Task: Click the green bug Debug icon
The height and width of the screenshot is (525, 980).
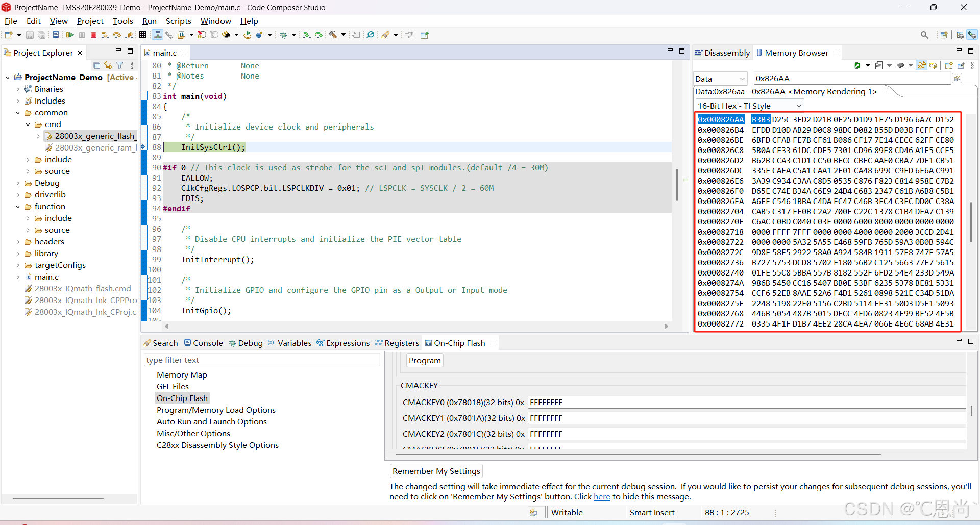Action: (x=283, y=35)
